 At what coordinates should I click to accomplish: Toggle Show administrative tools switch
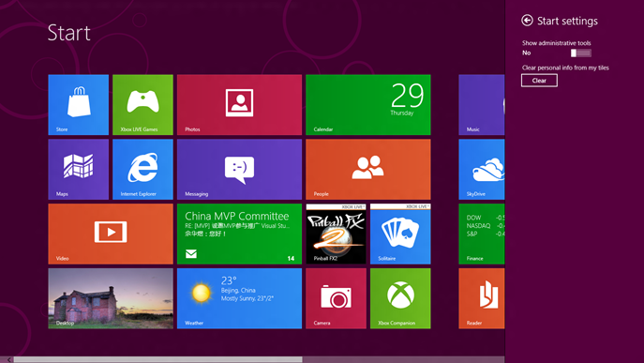tap(581, 53)
